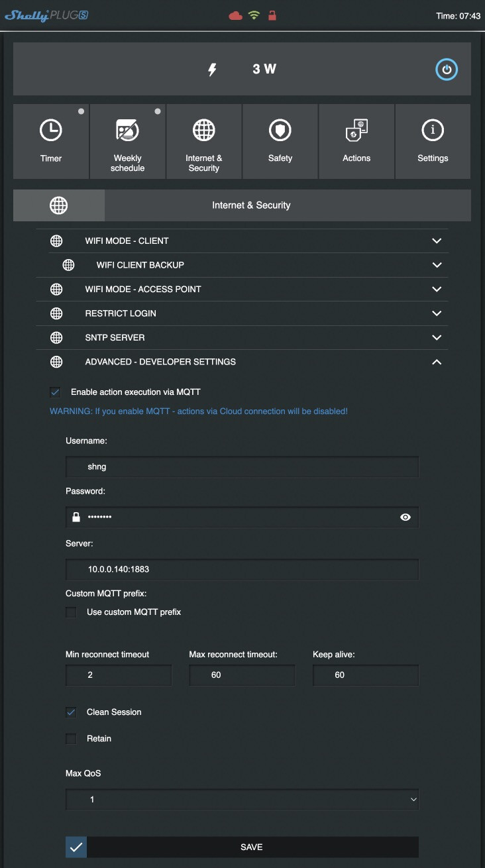Open the Actions panel
Viewport: 485px width, 868px height.
356,141
